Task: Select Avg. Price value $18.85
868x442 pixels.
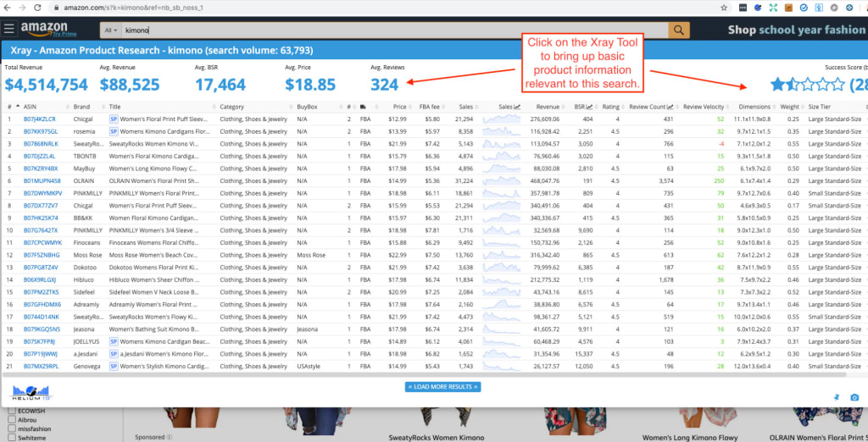Action: (x=310, y=85)
